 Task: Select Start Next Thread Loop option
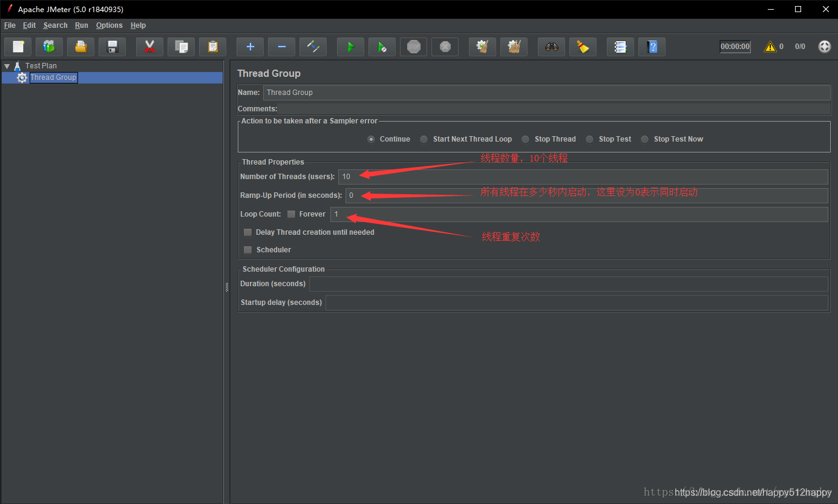(x=424, y=139)
